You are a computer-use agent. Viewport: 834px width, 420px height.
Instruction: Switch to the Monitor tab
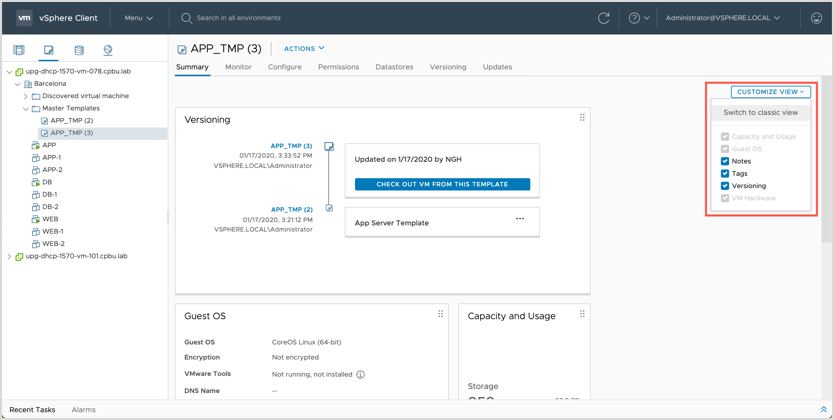pyautogui.click(x=238, y=67)
